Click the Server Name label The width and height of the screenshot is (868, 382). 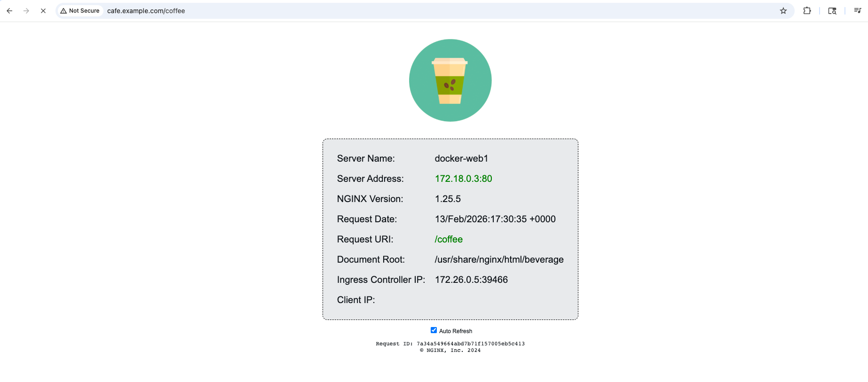(366, 158)
